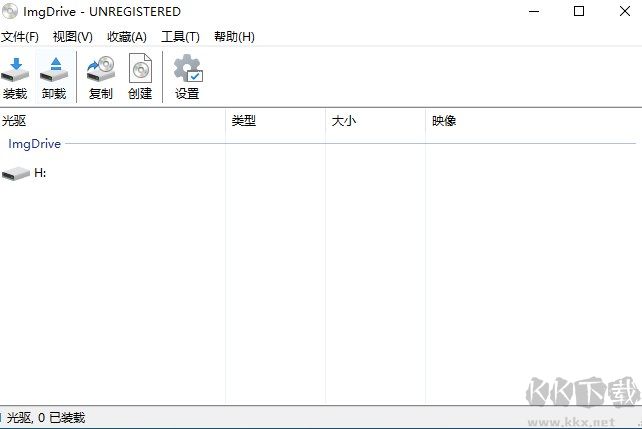
Task: Select the H: virtual drive
Action: click(26, 173)
